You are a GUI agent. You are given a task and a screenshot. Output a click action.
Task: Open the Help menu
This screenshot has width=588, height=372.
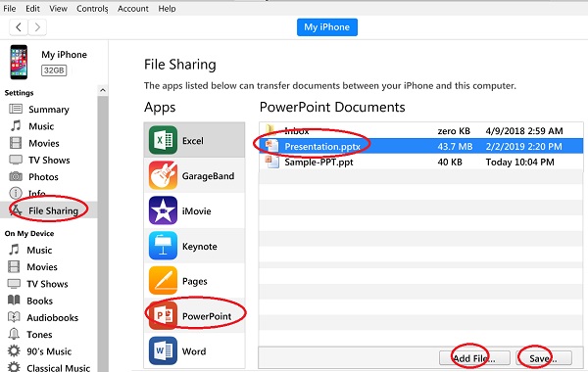pyautogui.click(x=167, y=8)
